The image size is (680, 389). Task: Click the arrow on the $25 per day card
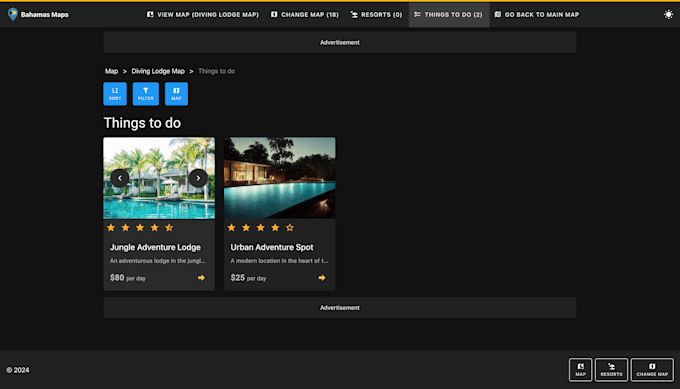[322, 278]
